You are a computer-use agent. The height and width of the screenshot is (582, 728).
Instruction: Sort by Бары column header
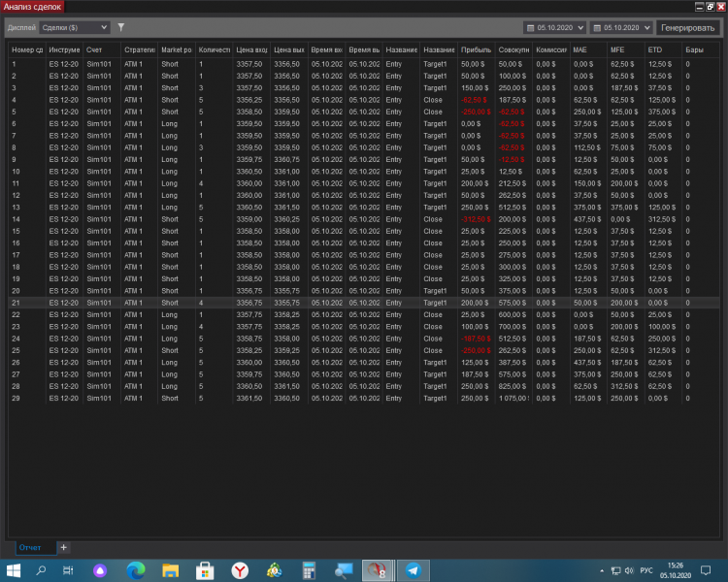point(701,49)
